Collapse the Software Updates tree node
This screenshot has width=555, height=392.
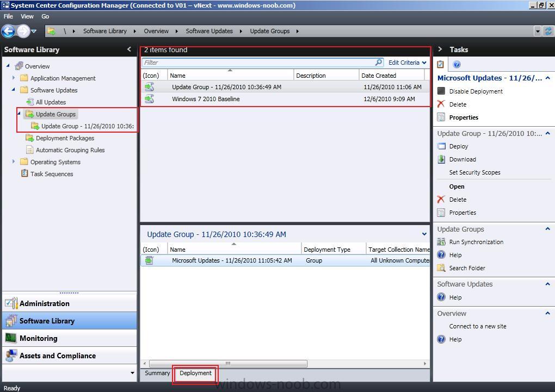(14, 90)
